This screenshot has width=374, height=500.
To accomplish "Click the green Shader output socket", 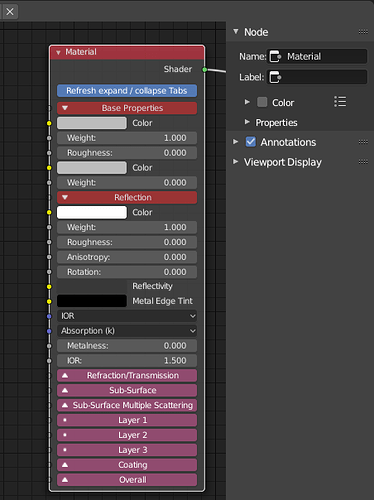I will (205, 69).
